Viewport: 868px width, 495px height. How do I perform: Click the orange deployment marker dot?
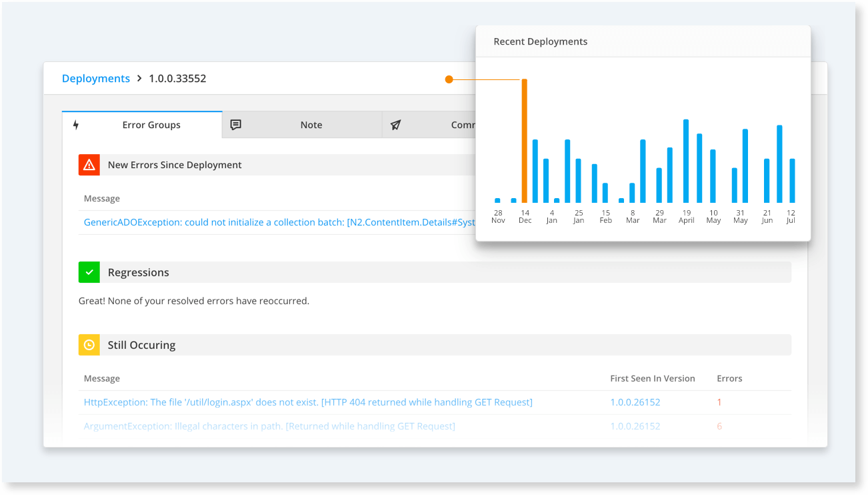[449, 79]
